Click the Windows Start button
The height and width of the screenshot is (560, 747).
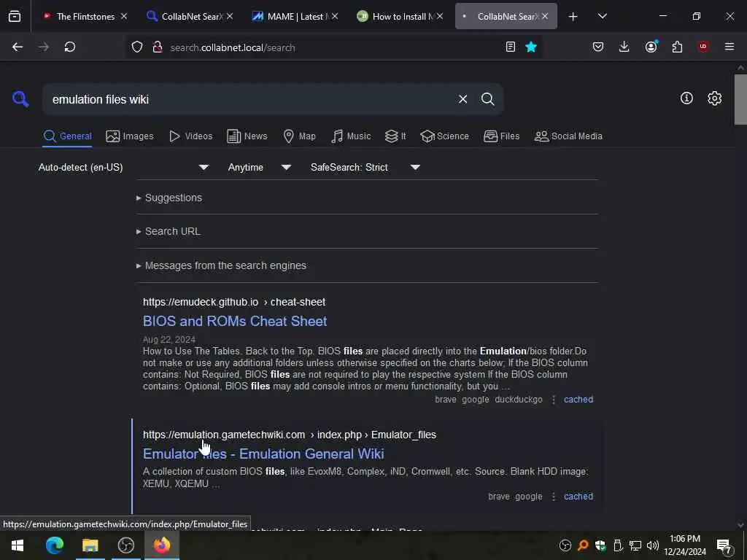(18, 545)
